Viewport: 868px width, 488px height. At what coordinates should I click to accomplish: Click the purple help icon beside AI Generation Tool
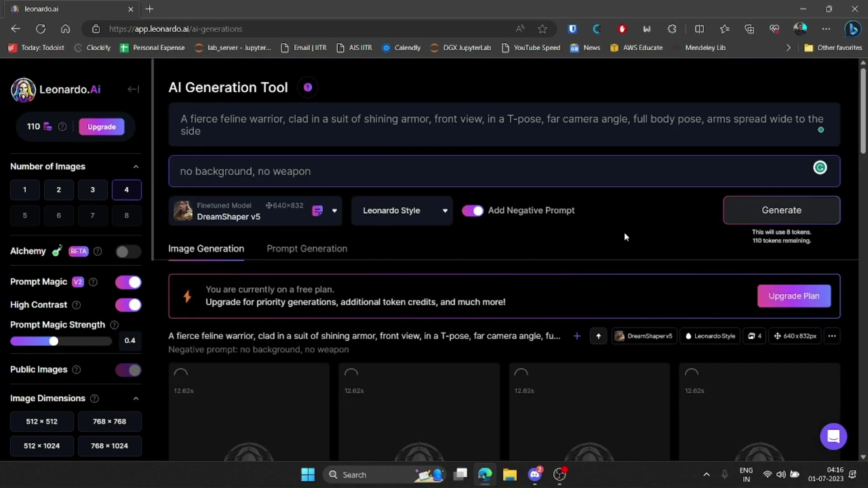pos(307,87)
